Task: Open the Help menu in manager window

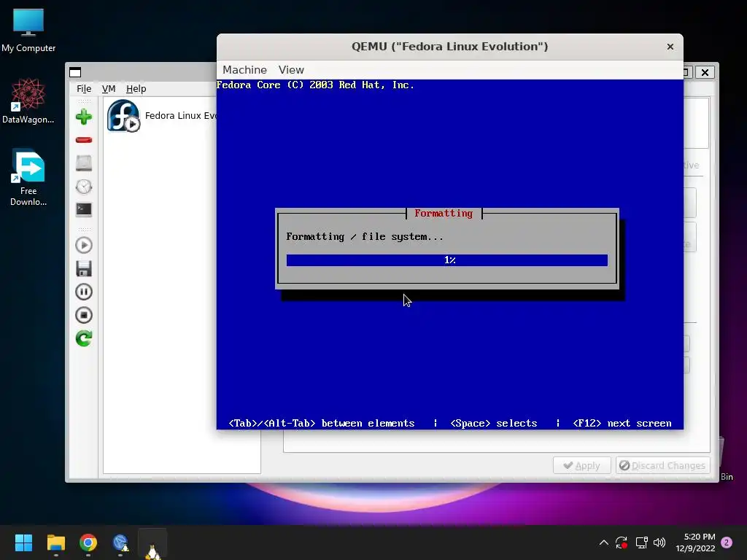Action: (136, 88)
